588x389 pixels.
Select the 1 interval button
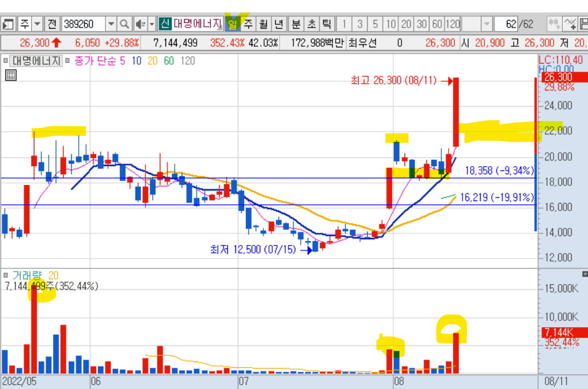tap(344, 24)
